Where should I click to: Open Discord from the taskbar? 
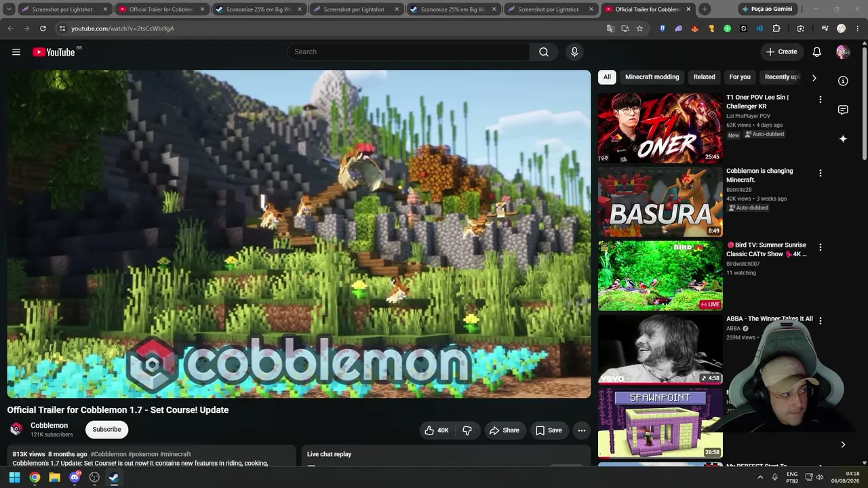pos(75,477)
